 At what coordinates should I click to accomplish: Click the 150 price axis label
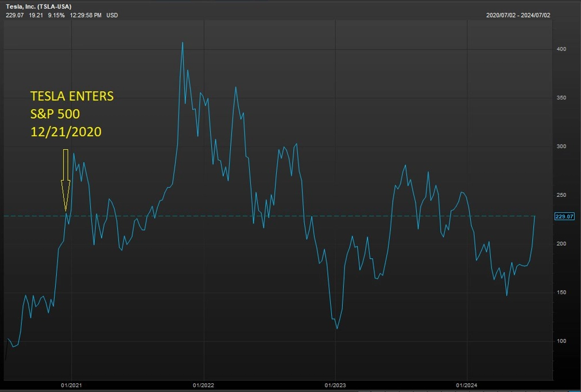[561, 292]
